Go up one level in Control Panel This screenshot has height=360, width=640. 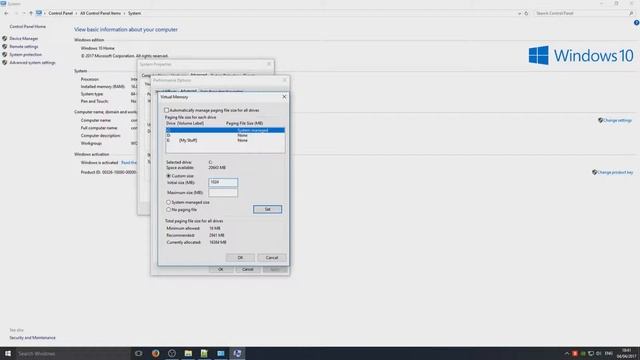click(x=31, y=13)
